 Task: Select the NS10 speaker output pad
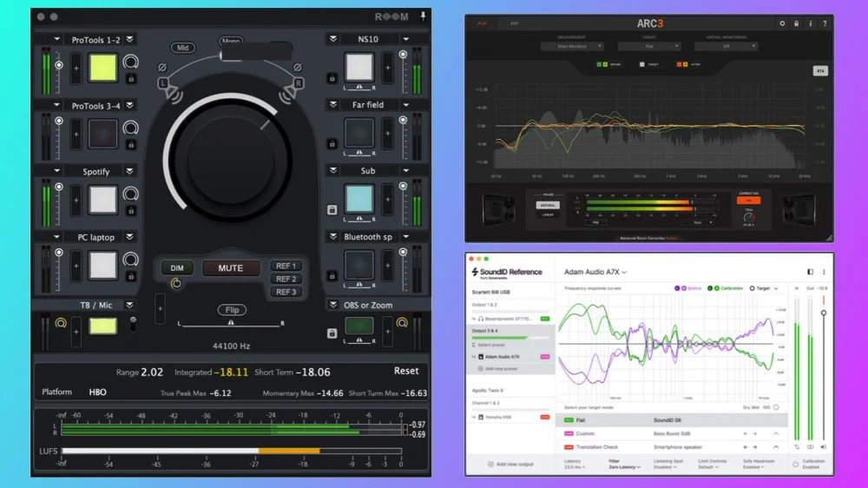coord(359,68)
